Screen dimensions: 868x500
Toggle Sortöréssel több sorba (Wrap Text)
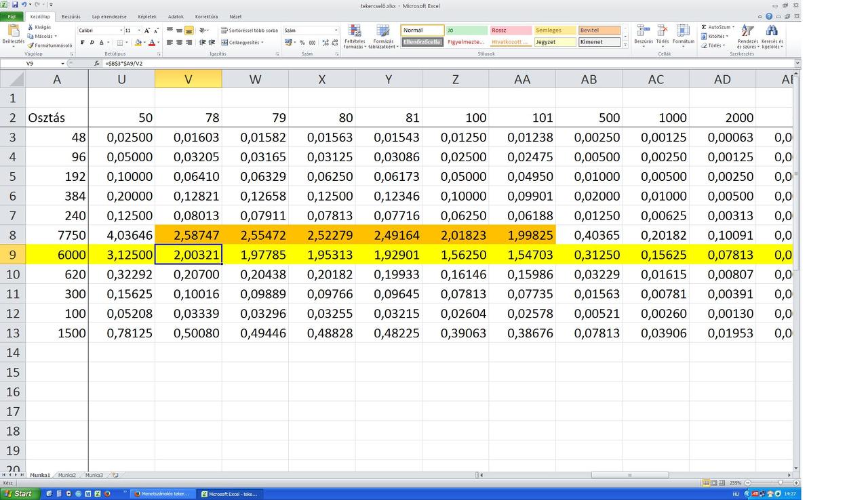click(x=250, y=30)
